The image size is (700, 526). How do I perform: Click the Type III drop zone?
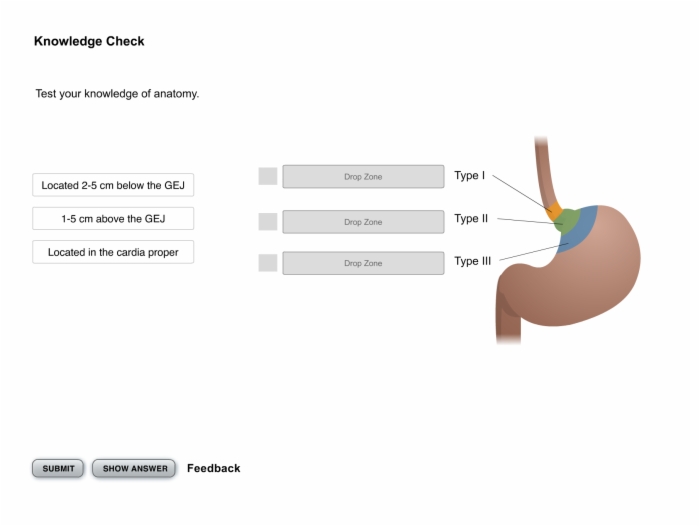click(x=363, y=263)
